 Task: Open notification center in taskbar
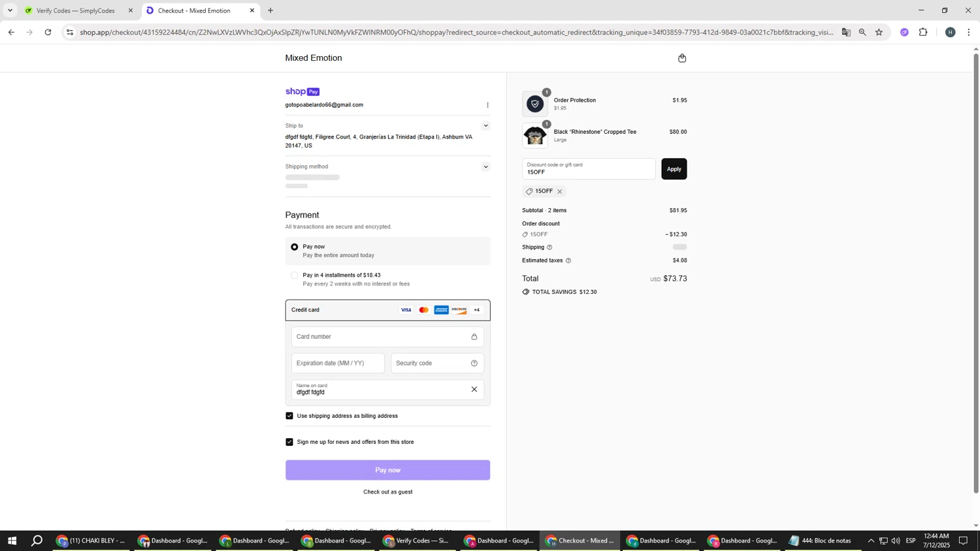963,541
